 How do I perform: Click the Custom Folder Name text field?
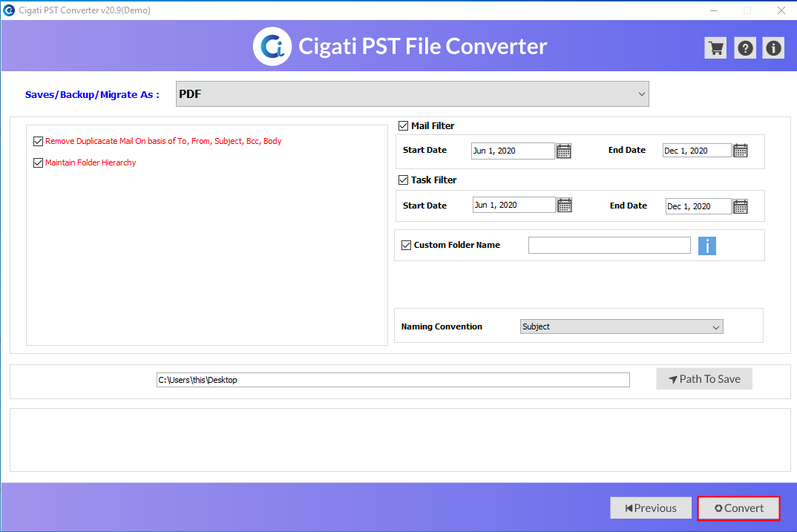tap(609, 246)
